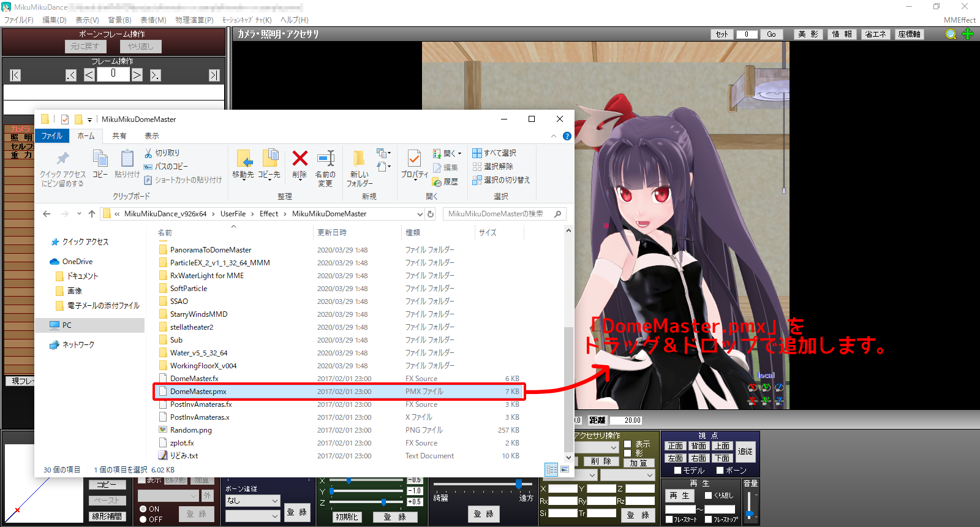
Task: Click the Go frame button
Action: point(772,34)
